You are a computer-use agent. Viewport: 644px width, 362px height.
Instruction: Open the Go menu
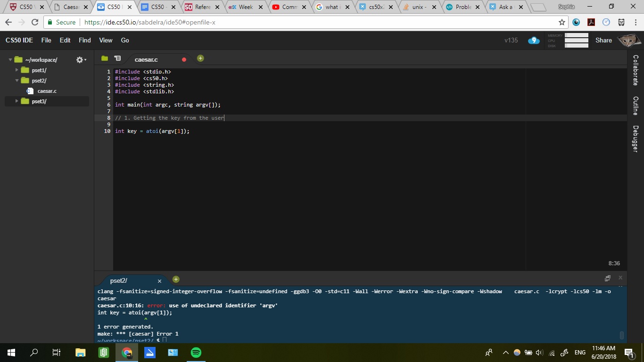125,40
